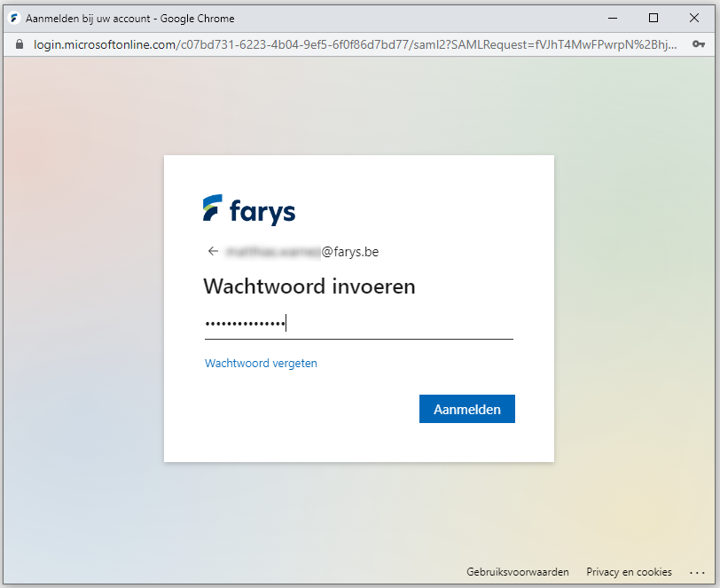
Task: Close the Chrome sign-in window
Action: tap(694, 19)
